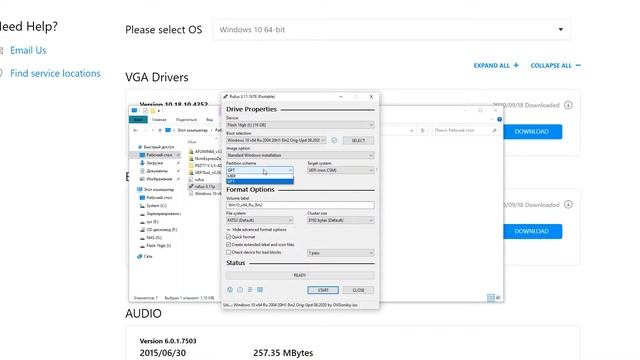Choose MBR in partition scheme list
Screen dimensions: 640x360
pyautogui.click(x=260, y=176)
